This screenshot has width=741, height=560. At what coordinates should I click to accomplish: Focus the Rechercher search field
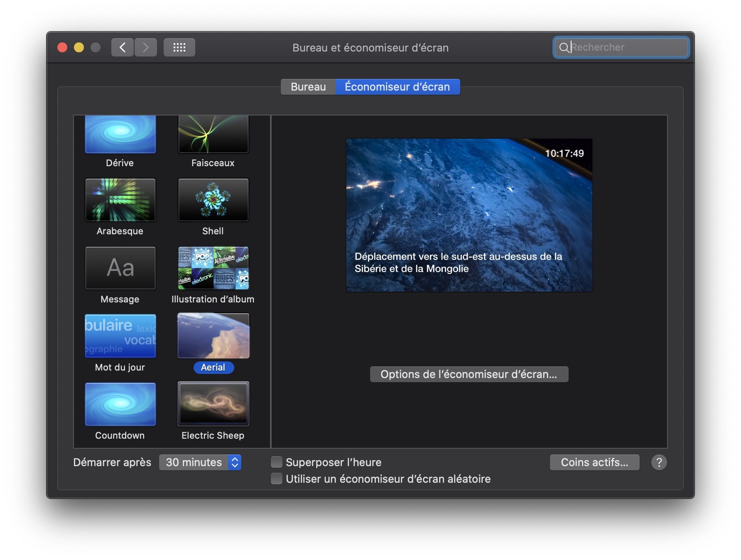[621, 48]
